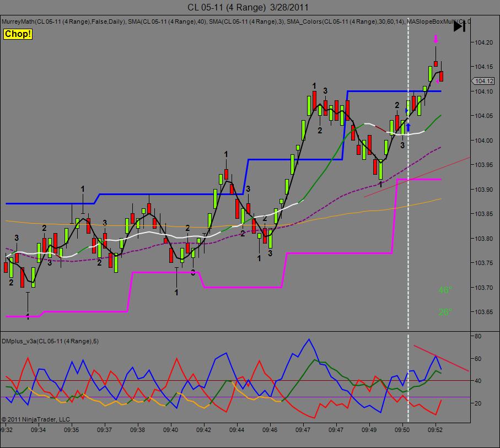Click the 103.95 price axis label

(x=483, y=165)
